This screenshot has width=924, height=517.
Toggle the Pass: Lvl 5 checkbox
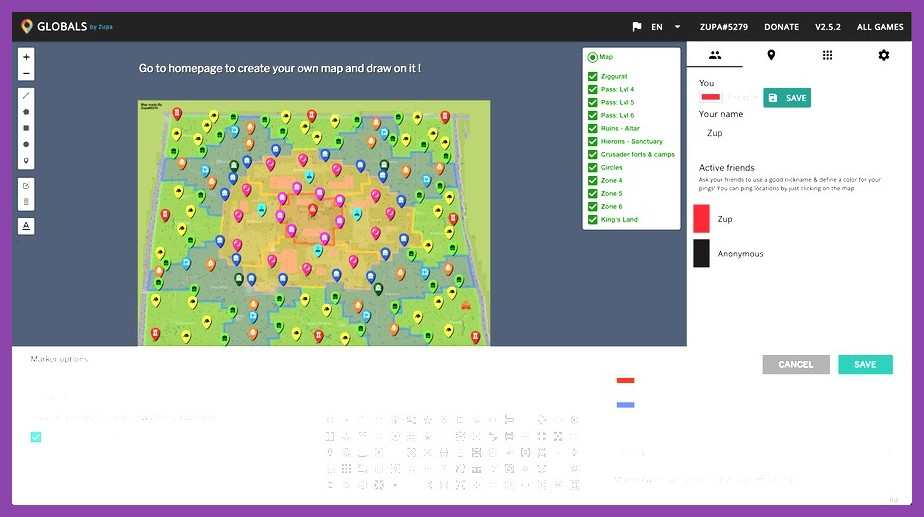point(593,103)
